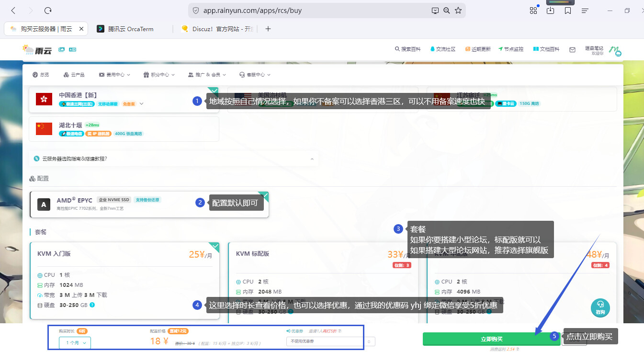Click 仅剩: 3 stock badge
Screen dimensions: 644x352
tap(402, 265)
